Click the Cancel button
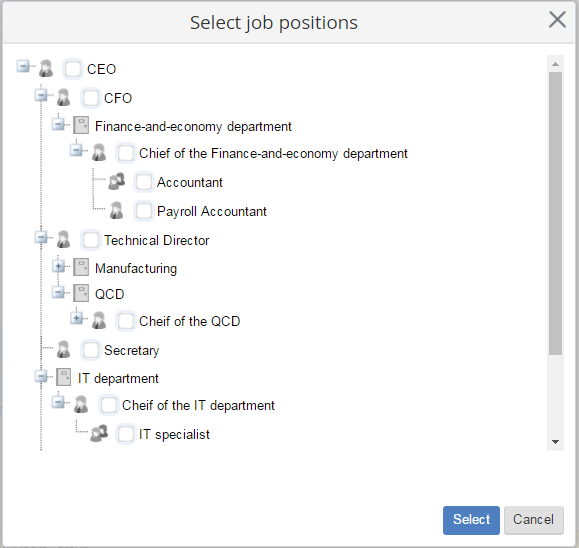 click(x=534, y=520)
